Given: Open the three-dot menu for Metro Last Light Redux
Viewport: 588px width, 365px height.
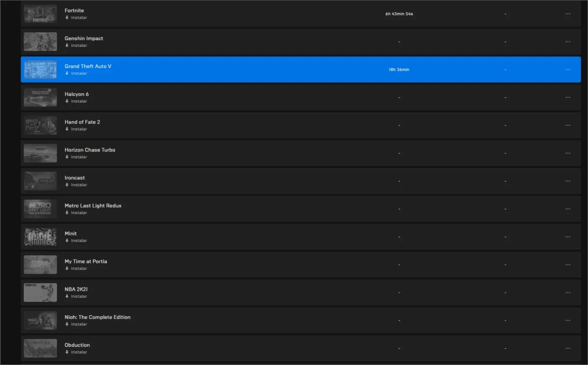Looking at the screenshot, I should click(568, 209).
